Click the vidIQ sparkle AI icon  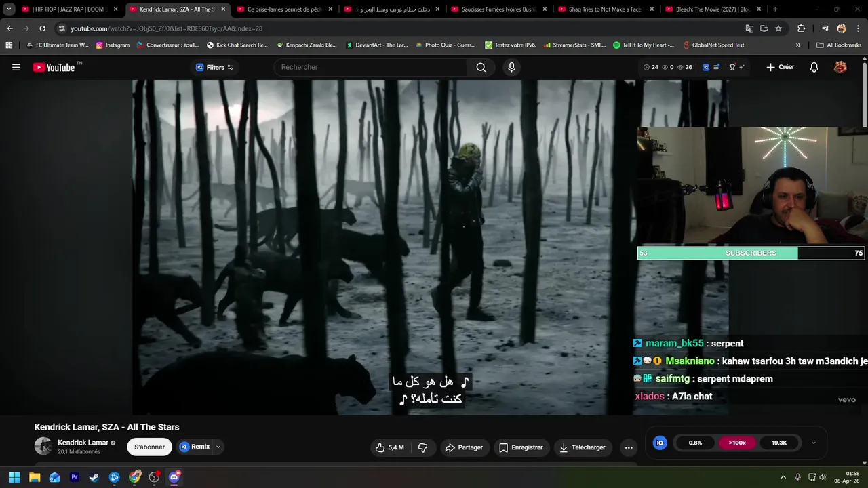point(742,67)
